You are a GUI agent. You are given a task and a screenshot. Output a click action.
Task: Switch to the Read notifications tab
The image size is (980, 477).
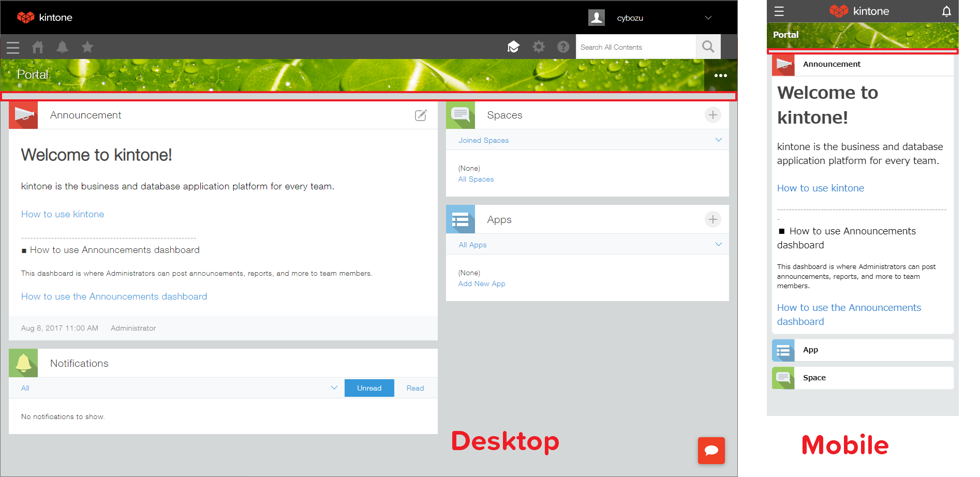pyautogui.click(x=415, y=388)
